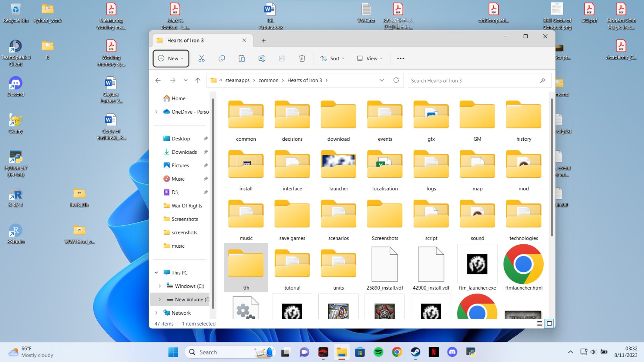Click the Paste clipboard icon
This screenshot has width=644, height=362.
(242, 58)
